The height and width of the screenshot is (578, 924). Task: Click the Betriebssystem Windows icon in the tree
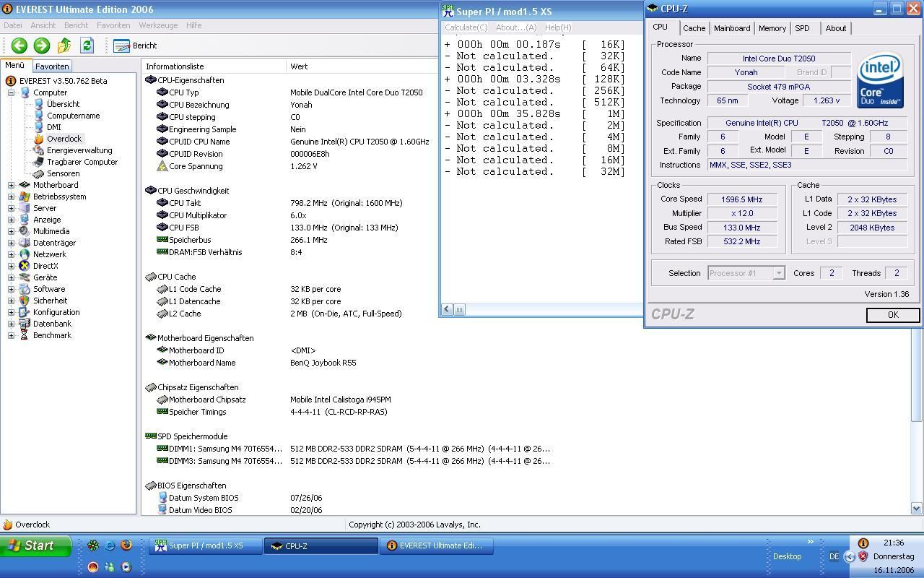[x=25, y=197]
